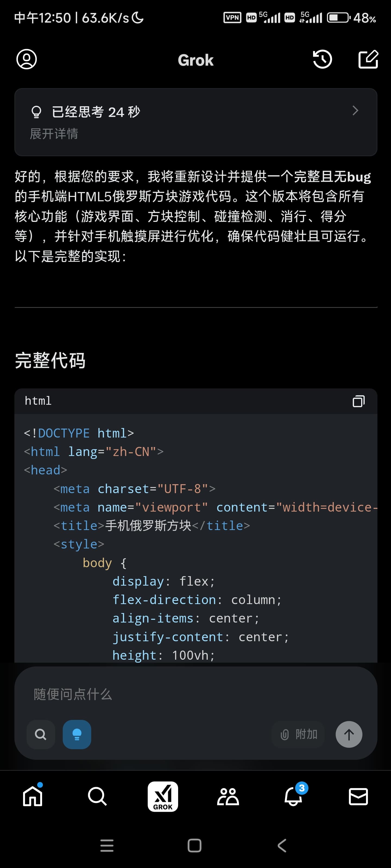Open chat history clock icon

click(x=322, y=59)
